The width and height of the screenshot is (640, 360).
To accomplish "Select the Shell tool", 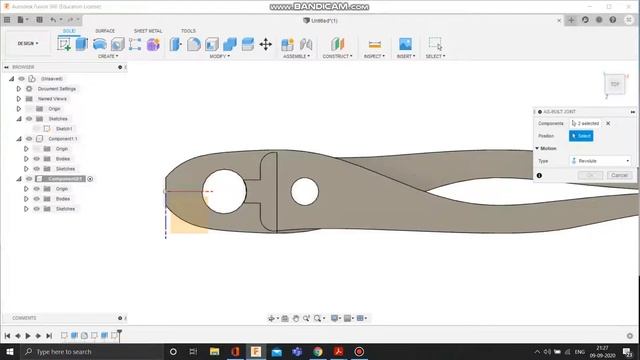I will click(x=212, y=44).
